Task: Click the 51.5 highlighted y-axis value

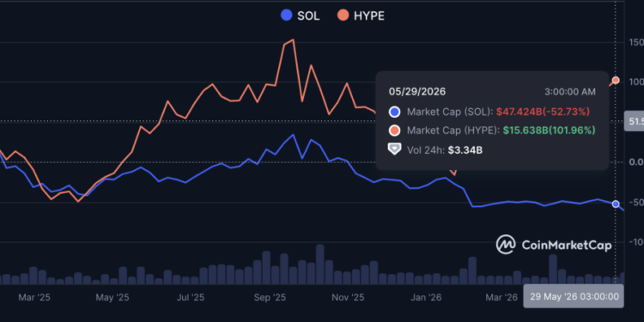Action: pos(635,122)
